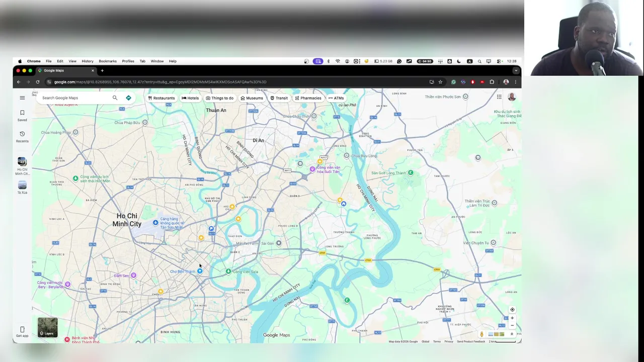
Task: Open the History menu
Action: tap(88, 61)
